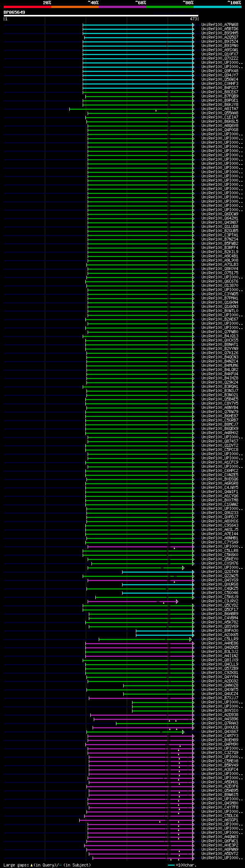This screenshot has height=868, width=245.
Task: Select the label UniRef100_A8Q6V8
Action: (220, 126)
